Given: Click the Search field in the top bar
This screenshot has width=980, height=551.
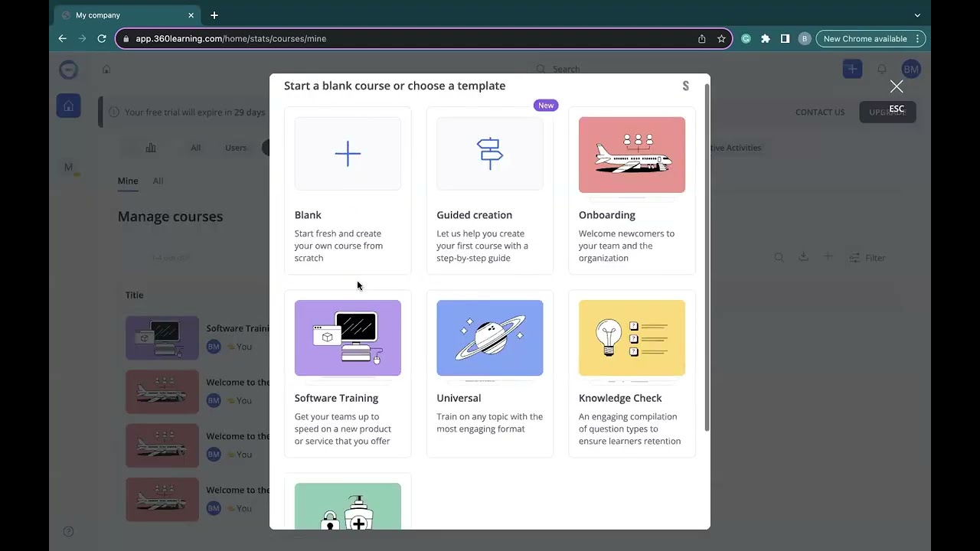Looking at the screenshot, I should [567, 69].
